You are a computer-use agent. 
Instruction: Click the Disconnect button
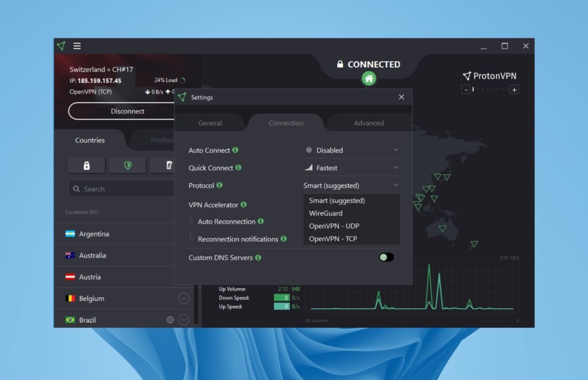(x=127, y=111)
